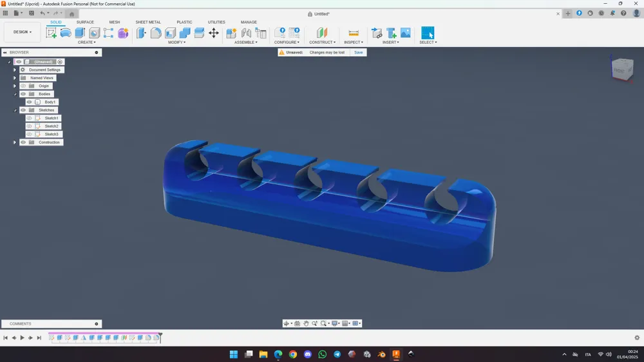Viewport: 644px width, 362px height.
Task: Click the Save link in the unsaved warning
Action: 359,53
